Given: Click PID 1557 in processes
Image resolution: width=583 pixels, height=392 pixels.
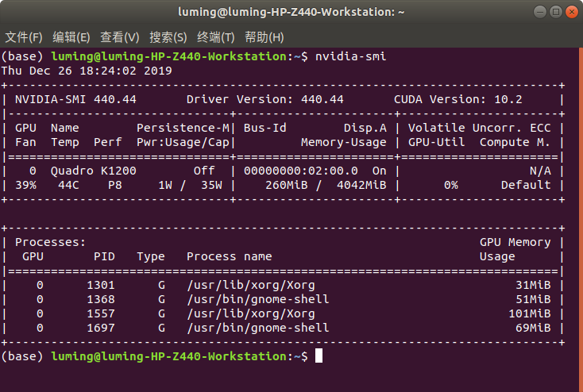Looking at the screenshot, I should (100, 313).
